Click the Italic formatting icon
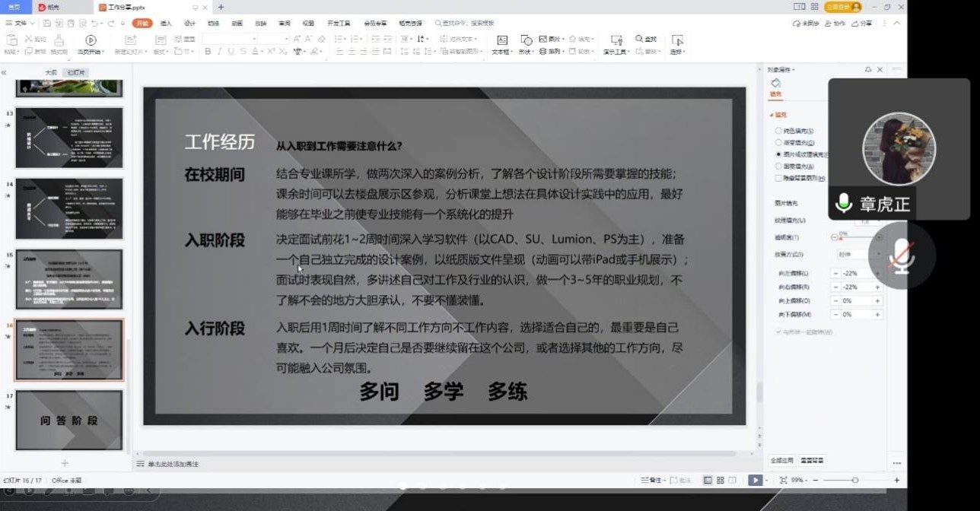 [x=220, y=52]
